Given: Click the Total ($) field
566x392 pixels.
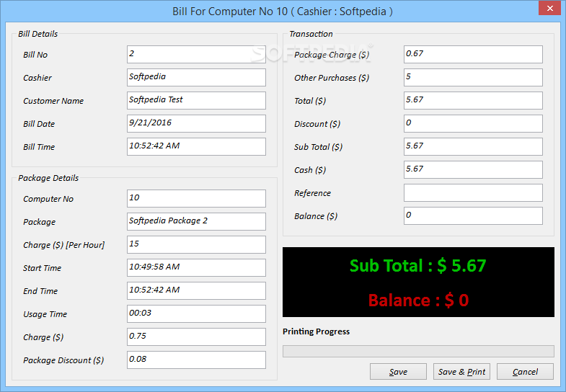Looking at the screenshot, I should 473,101.
